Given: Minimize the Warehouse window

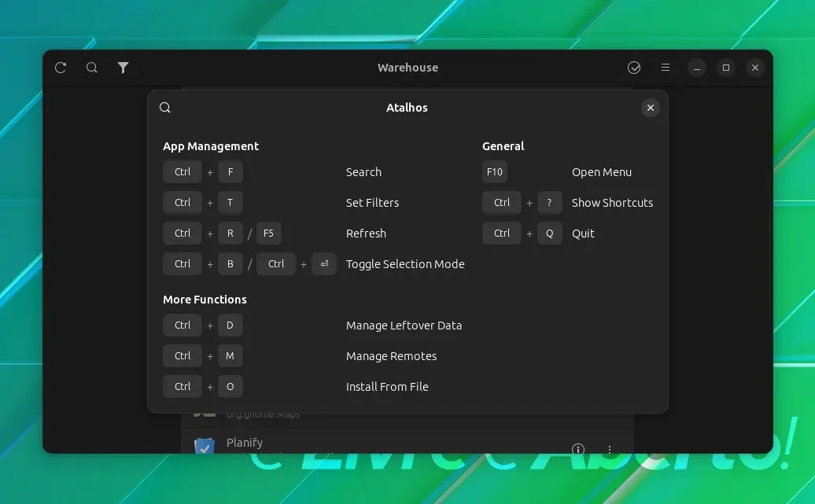Looking at the screenshot, I should pyautogui.click(x=696, y=68).
